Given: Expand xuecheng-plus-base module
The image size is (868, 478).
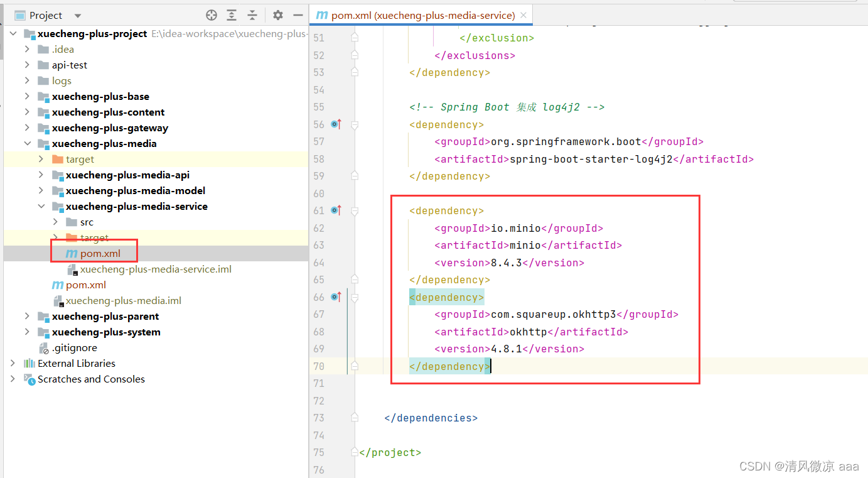Looking at the screenshot, I should 27,96.
